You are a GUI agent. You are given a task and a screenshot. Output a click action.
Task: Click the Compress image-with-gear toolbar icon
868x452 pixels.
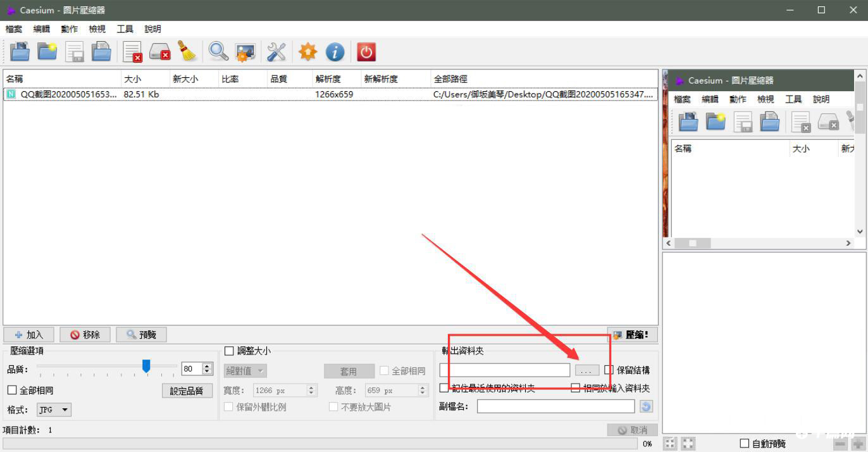point(245,51)
